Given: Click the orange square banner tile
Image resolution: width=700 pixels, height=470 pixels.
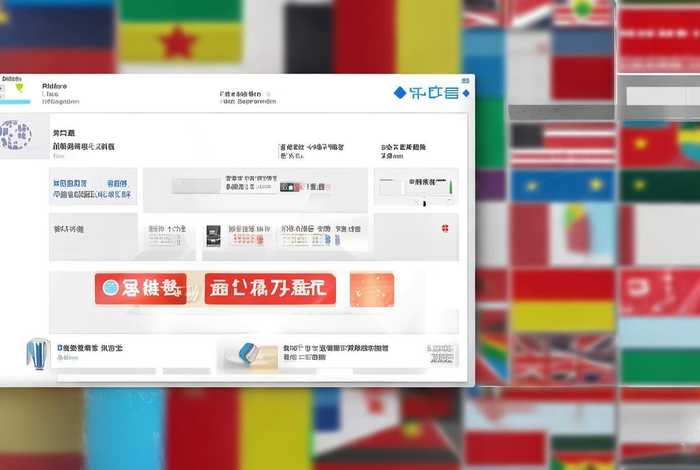Looking at the screenshot, I should pos(372,290).
